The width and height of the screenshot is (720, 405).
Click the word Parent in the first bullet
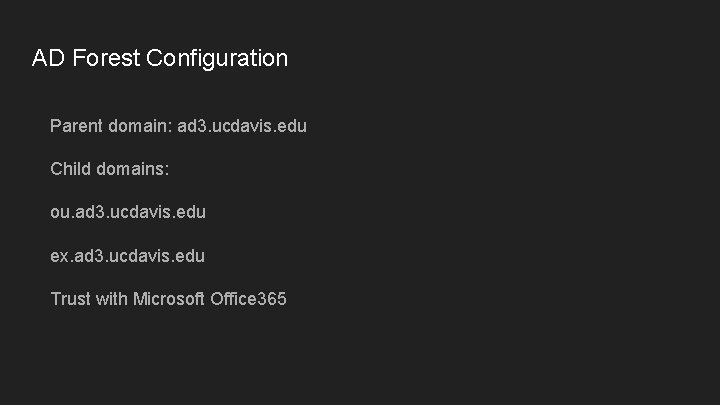tap(77, 127)
